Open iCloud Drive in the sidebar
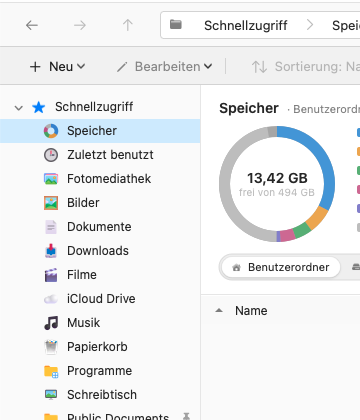Screen dimensions: 360x420 tap(100, 299)
